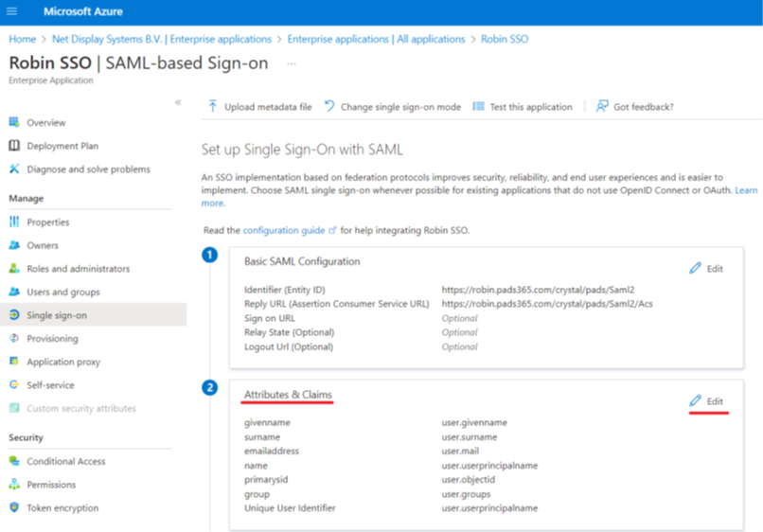Click the external link icon after configuration guide
Viewport: 763px width, 532px height.
[x=332, y=230]
